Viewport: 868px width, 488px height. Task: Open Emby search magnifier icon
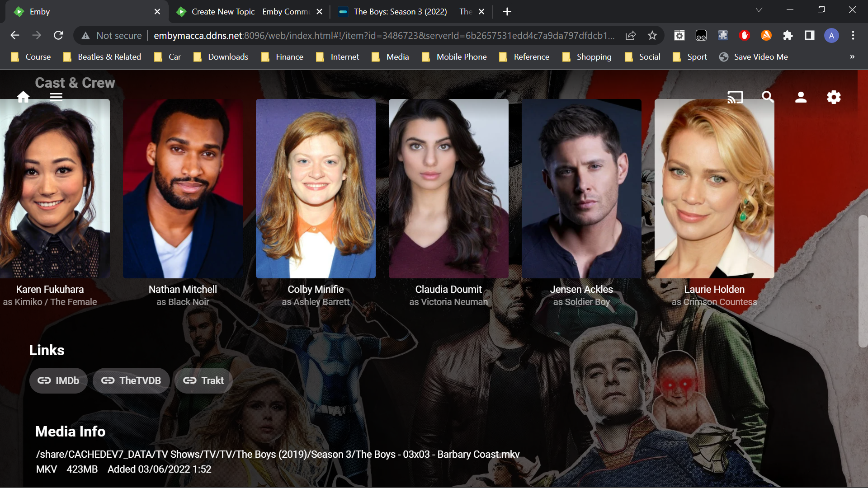[x=768, y=97]
